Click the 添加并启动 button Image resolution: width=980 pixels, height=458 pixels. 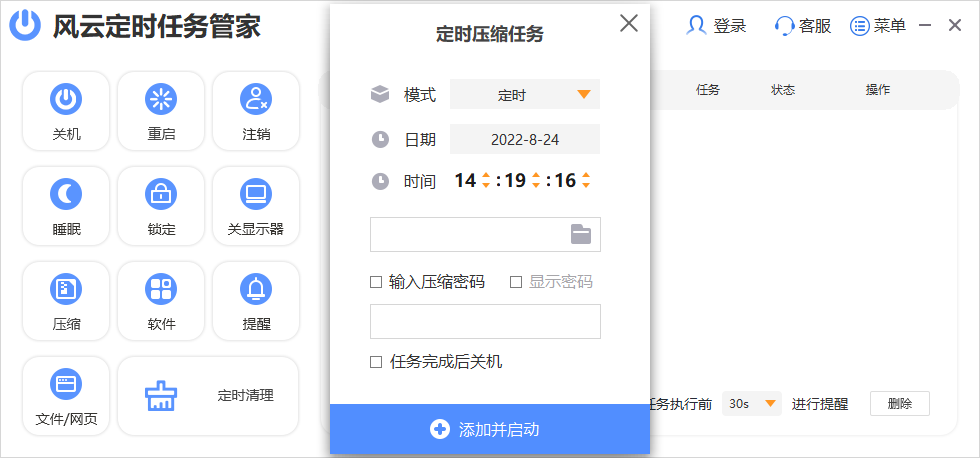(490, 429)
